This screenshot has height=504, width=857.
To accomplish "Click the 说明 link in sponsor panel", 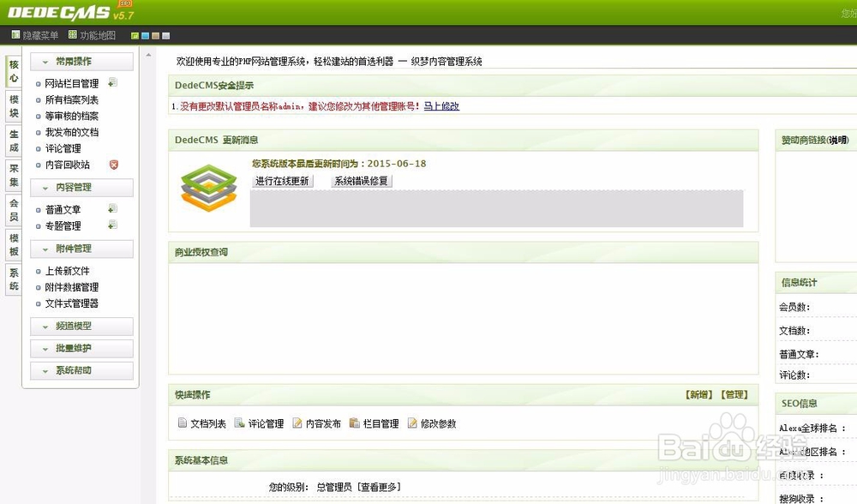I will coord(836,140).
